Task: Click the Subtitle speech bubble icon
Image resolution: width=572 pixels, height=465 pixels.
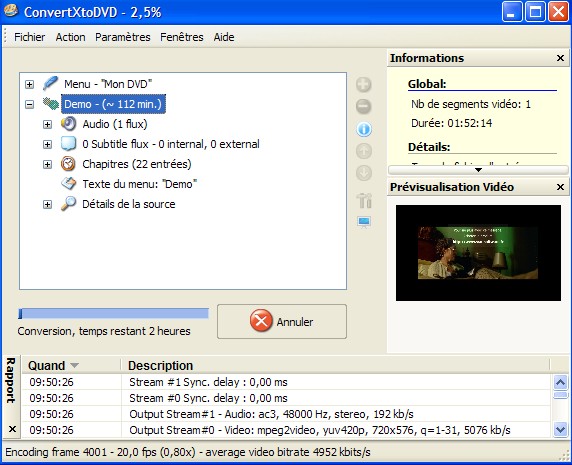Action: 68,144
